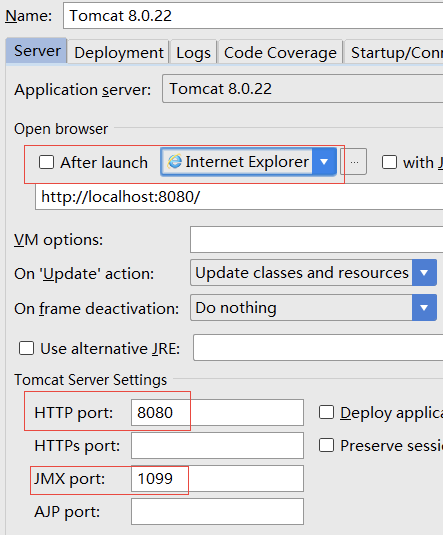Image resolution: width=443 pixels, height=535 pixels.
Task: Click the HTTPs port input field
Action: [217, 446]
